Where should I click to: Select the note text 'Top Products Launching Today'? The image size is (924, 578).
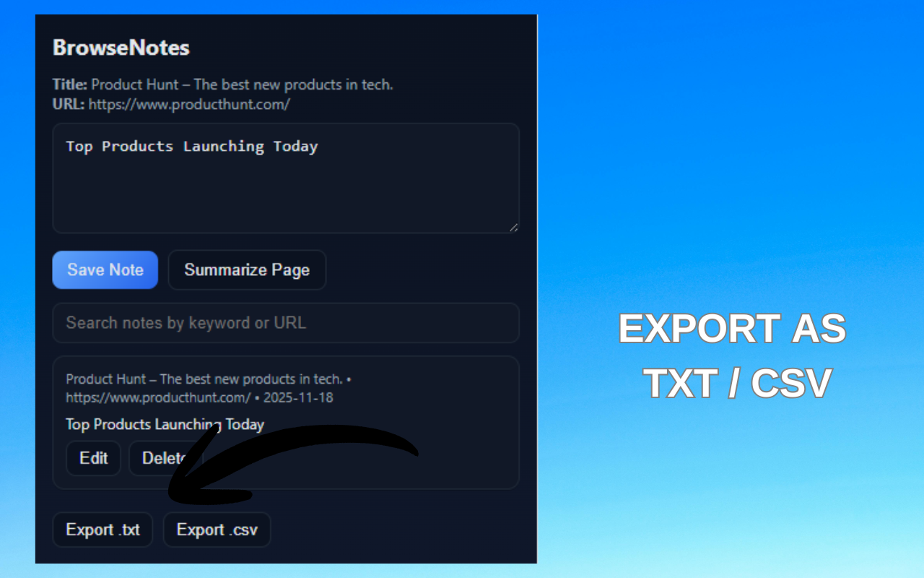coord(191,146)
